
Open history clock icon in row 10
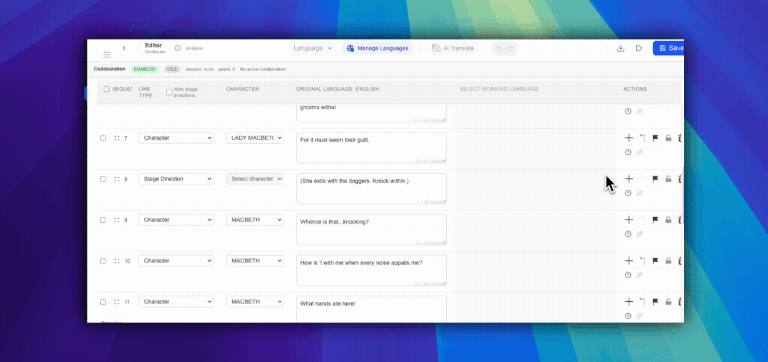(x=628, y=275)
